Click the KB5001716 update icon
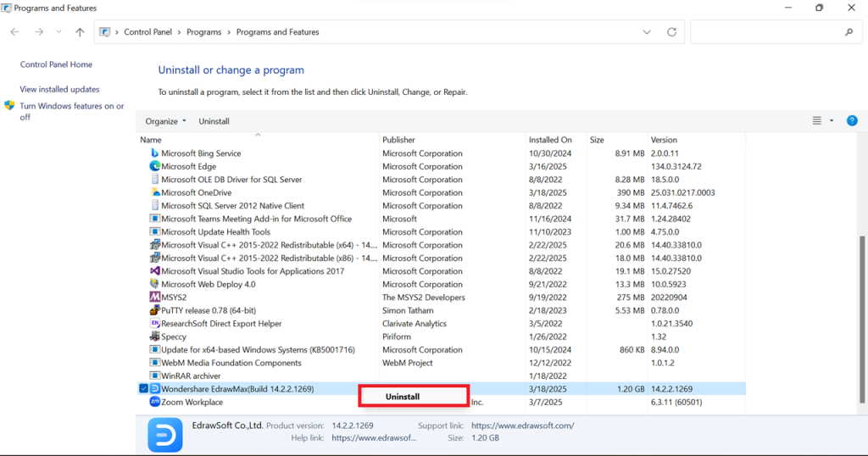Image resolution: width=868 pixels, height=456 pixels. pyautogui.click(x=155, y=350)
